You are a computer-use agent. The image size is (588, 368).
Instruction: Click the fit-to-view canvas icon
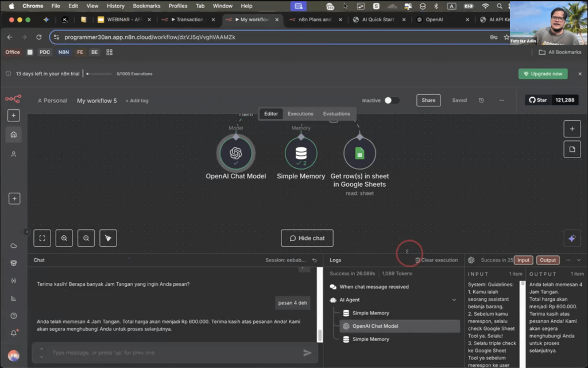tap(42, 238)
